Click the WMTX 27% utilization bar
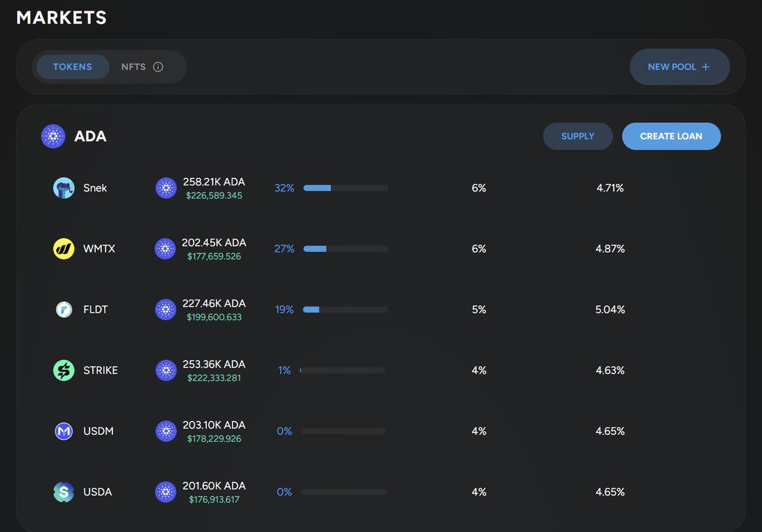This screenshot has height=532, width=762. (x=346, y=249)
